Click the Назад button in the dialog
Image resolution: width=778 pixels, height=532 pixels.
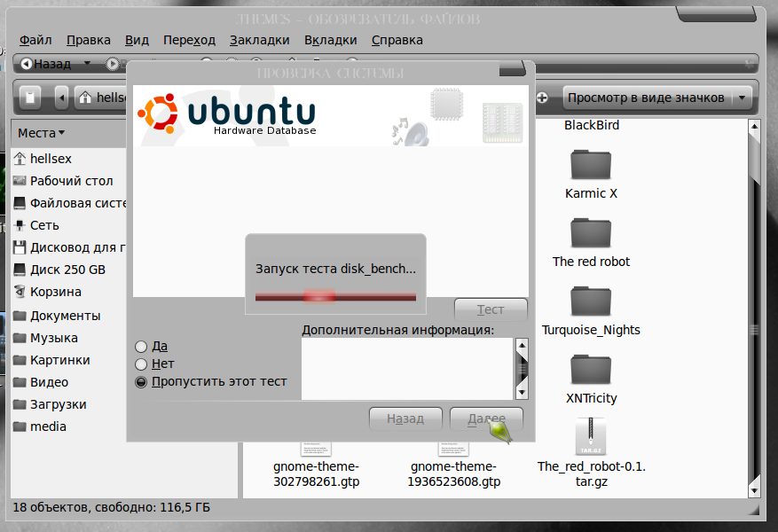[x=405, y=419]
